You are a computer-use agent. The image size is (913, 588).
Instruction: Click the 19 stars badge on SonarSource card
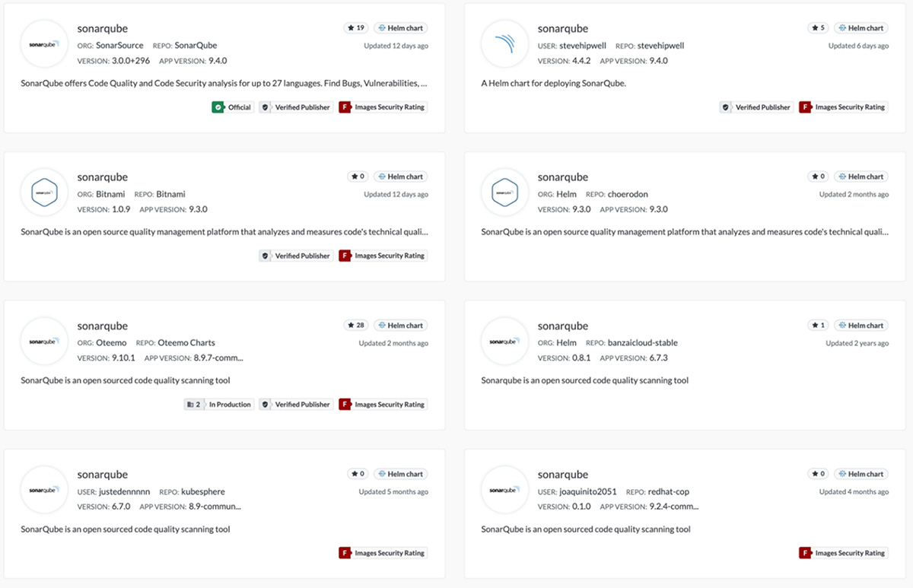356,28
